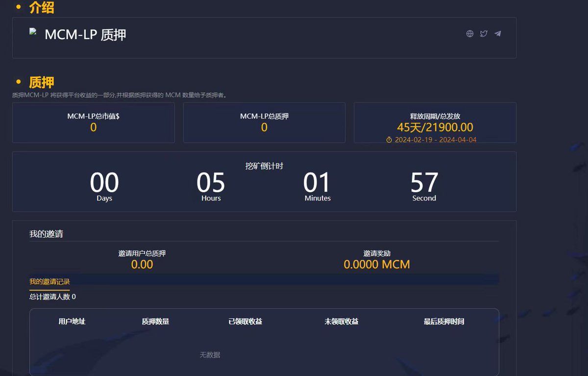Click the MCM-LP总市值$ label

(94, 116)
